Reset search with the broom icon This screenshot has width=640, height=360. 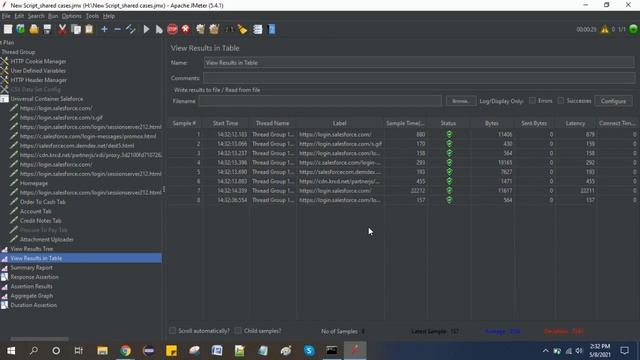243,29
